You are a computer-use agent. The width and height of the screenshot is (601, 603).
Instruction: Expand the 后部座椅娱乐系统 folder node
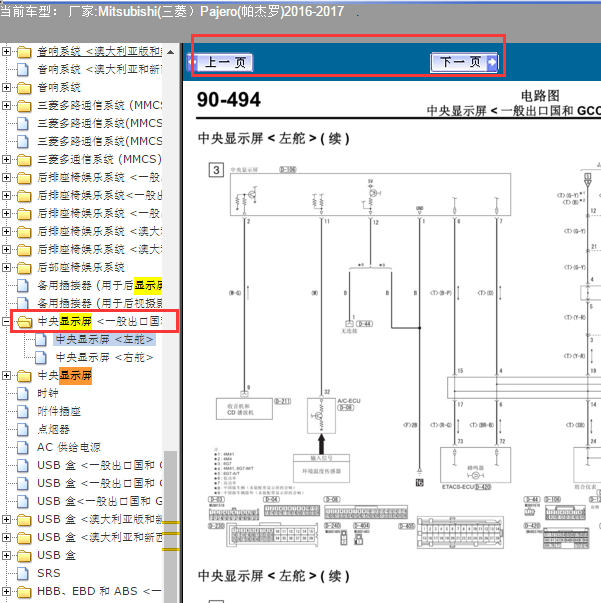coord(6,267)
